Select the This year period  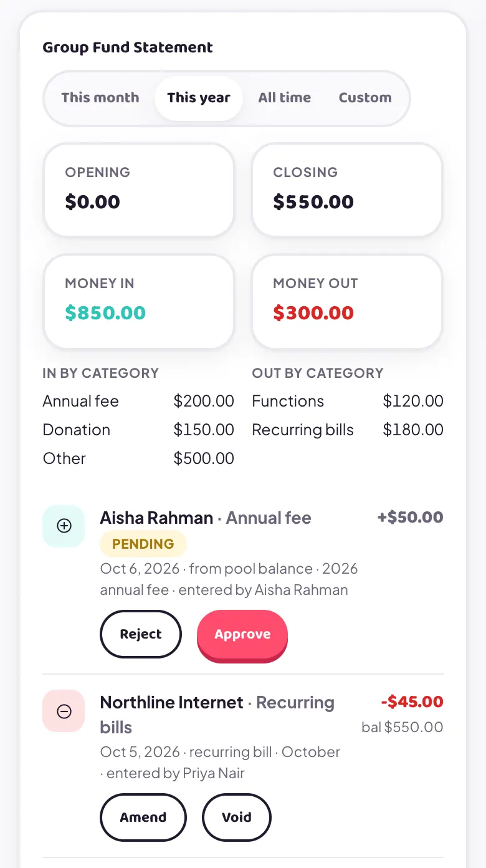click(199, 98)
